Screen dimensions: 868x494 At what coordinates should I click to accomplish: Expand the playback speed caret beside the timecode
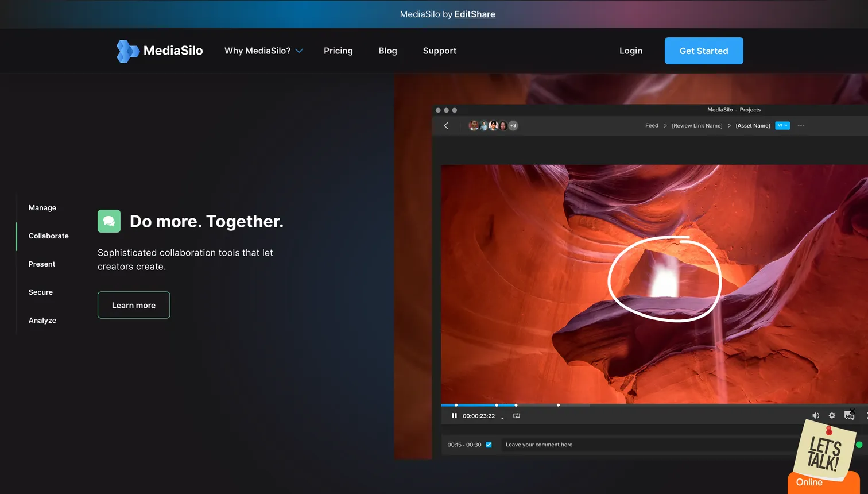click(502, 418)
